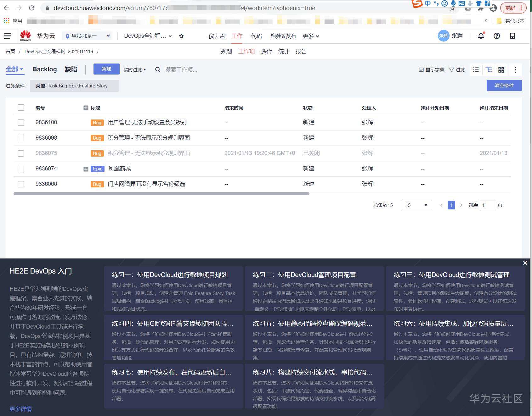532x416 pixels.
Task: Go back in browser history
Action: pos(7,8)
